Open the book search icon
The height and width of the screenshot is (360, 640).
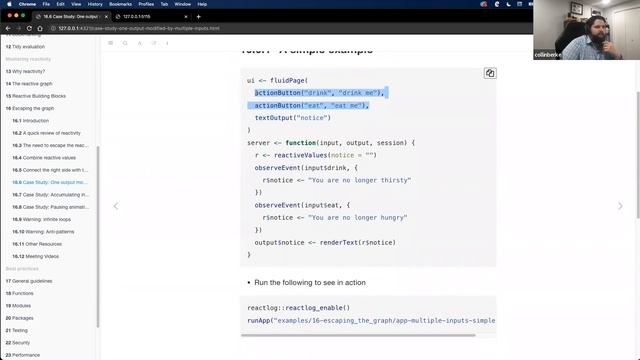pyautogui.click(x=125, y=43)
